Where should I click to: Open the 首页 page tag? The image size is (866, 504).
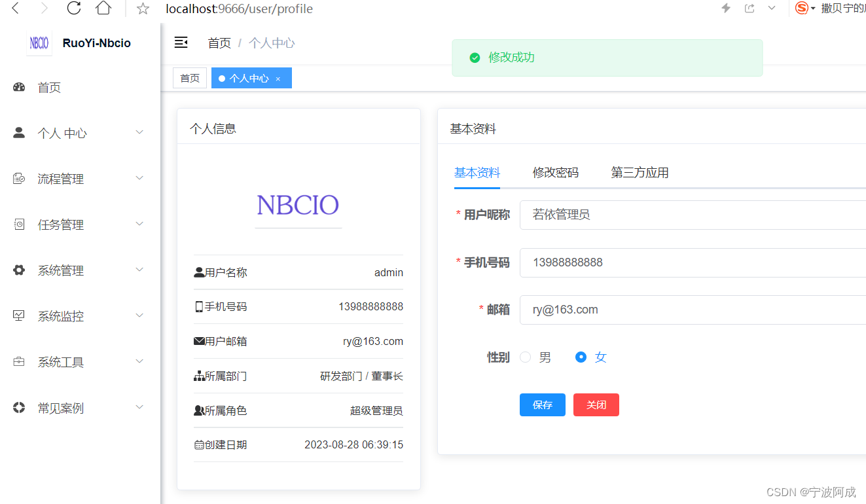[190, 78]
